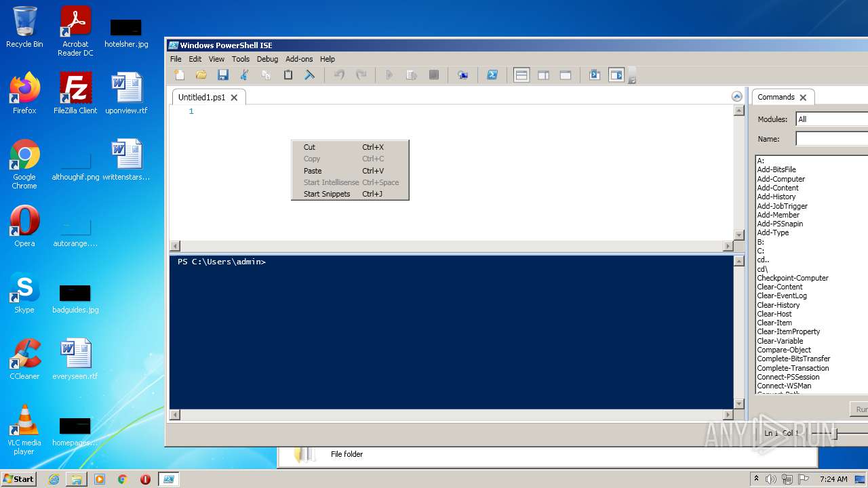Close the Commands add-on tab
This screenshot has height=488, width=868.
point(803,98)
